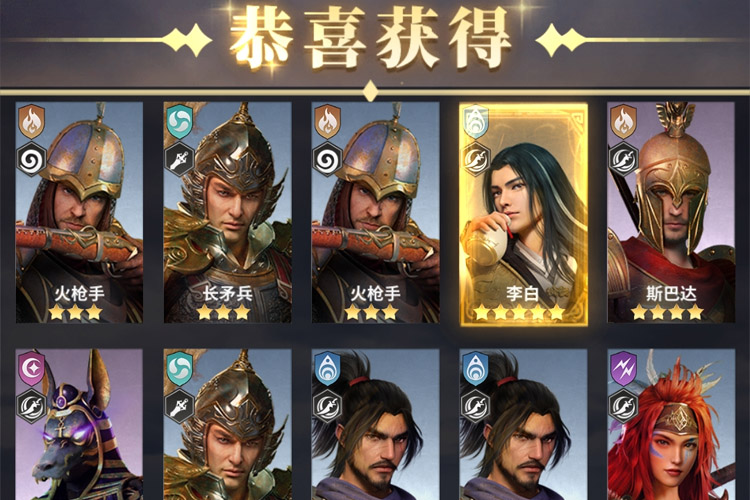Viewport: 750px width, 500px height.
Task: Click spear class icon on top 长矛兵 card
Action: tap(179, 159)
